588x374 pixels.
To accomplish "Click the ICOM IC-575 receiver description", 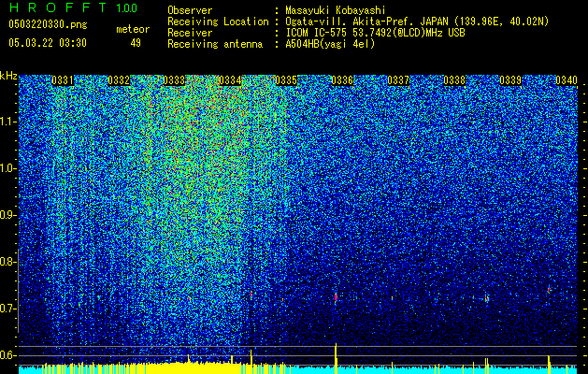I will pyautogui.click(x=375, y=33).
